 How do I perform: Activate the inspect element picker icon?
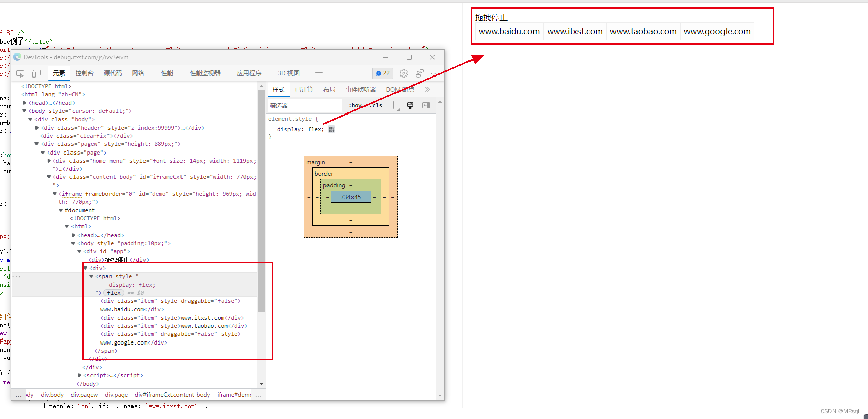click(x=20, y=73)
